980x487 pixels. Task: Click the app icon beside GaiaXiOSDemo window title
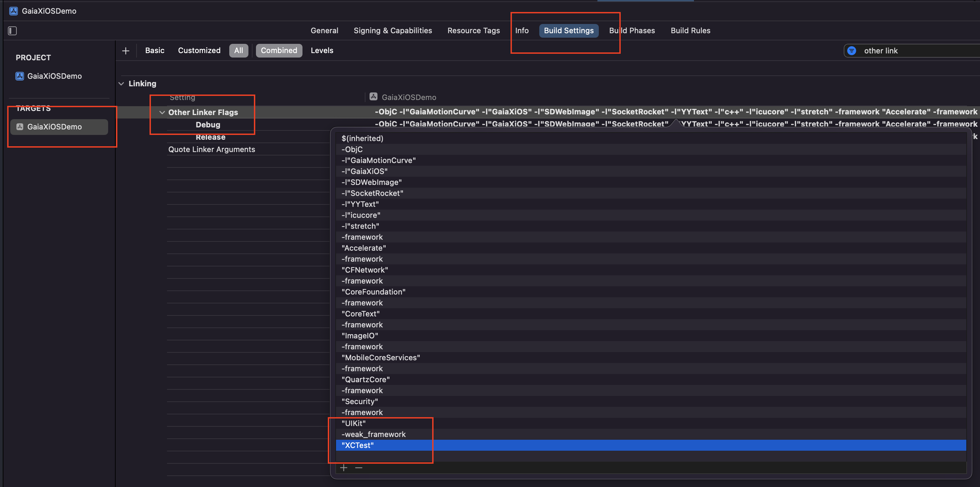click(x=13, y=11)
